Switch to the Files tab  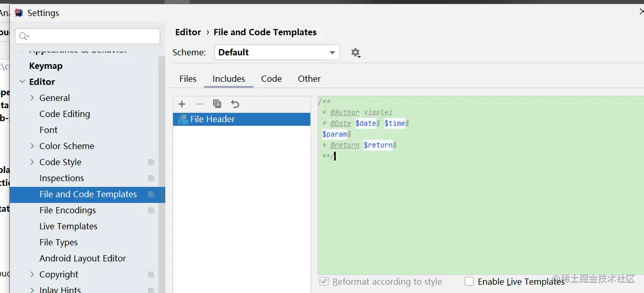(x=188, y=79)
